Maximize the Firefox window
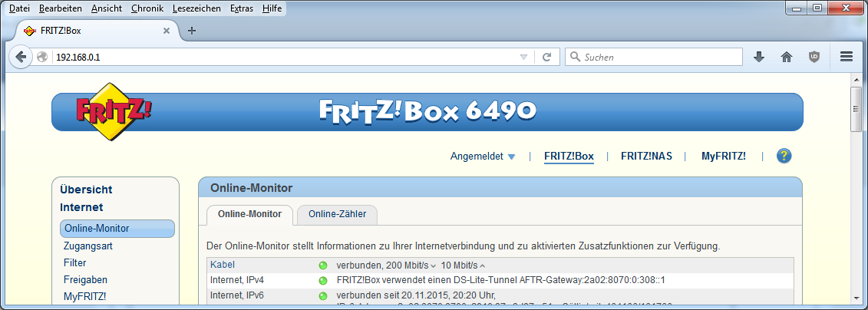 tap(817, 8)
